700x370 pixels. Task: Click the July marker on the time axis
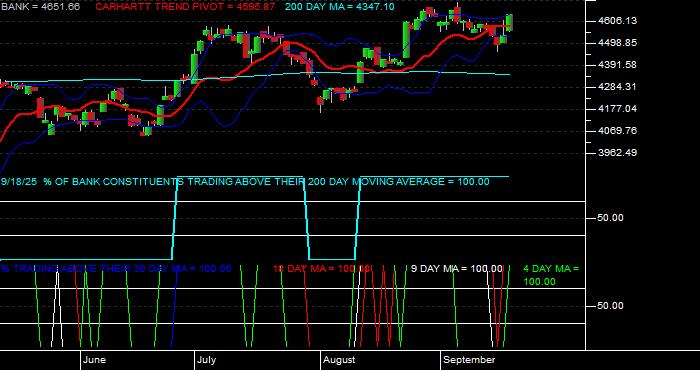click(x=206, y=360)
